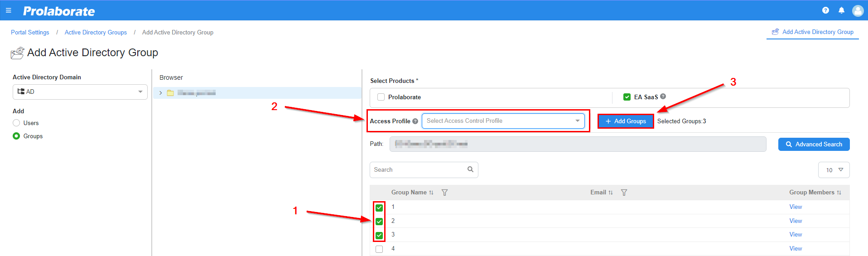Open the user profile avatar menu

tap(858, 10)
